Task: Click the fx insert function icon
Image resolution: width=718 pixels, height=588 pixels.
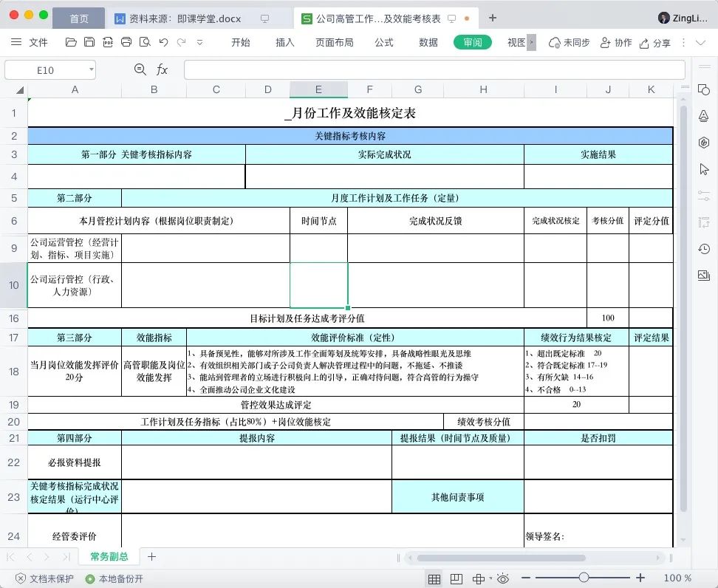Action: [162, 69]
